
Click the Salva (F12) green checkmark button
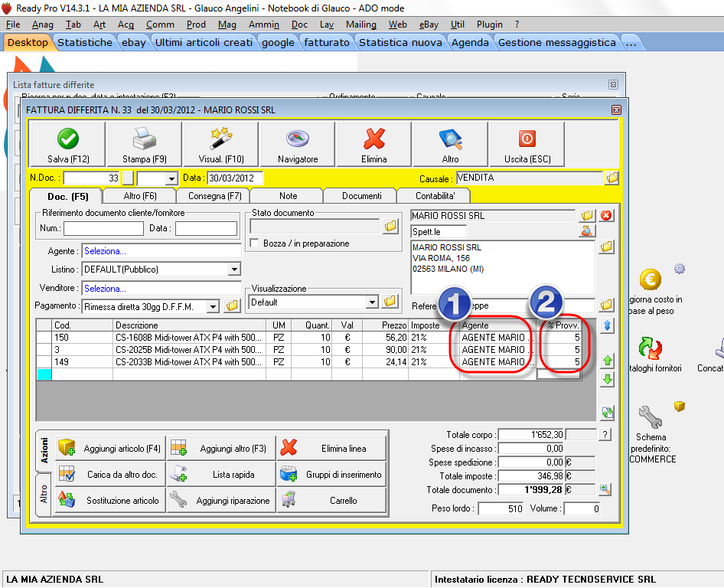[x=67, y=145]
